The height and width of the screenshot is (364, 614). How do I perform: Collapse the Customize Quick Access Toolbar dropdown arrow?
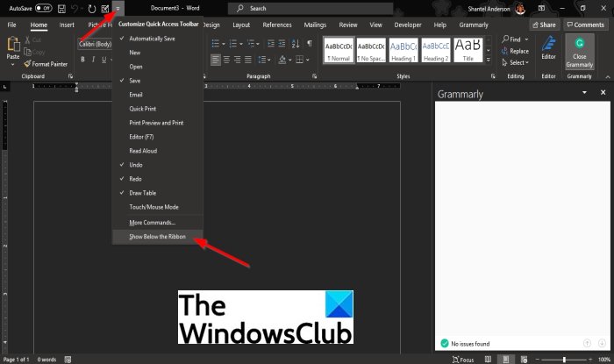[x=118, y=8]
